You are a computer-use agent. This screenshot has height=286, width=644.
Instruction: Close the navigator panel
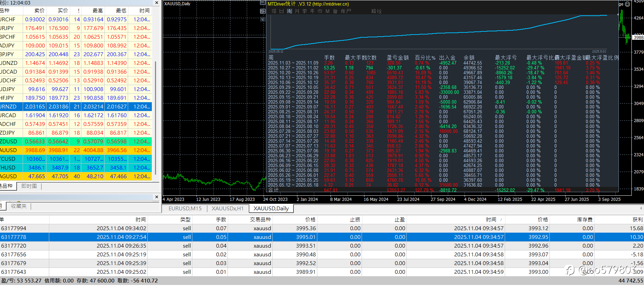pos(157,197)
